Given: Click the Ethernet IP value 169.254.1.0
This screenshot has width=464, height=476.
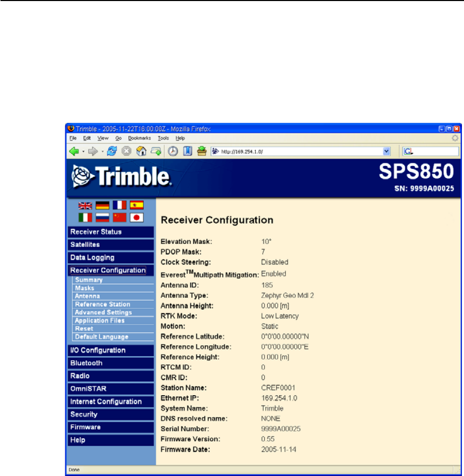Looking at the screenshot, I should (x=279, y=398).
